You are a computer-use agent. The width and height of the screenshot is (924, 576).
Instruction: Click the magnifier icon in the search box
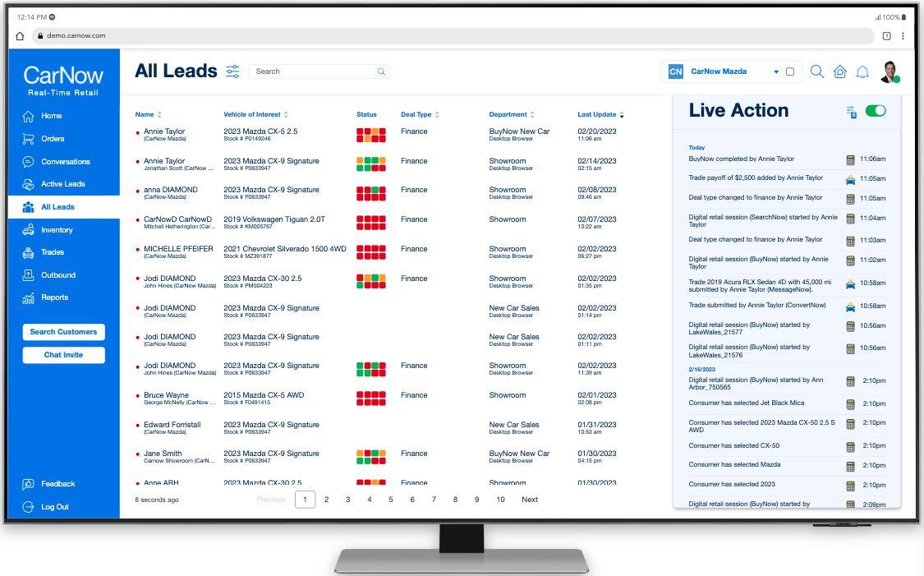(x=381, y=71)
